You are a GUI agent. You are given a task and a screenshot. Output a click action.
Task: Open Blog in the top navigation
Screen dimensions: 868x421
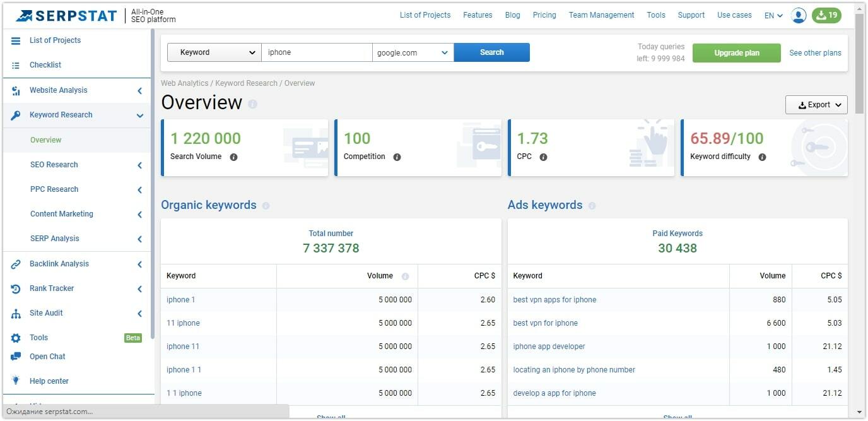[x=513, y=15]
